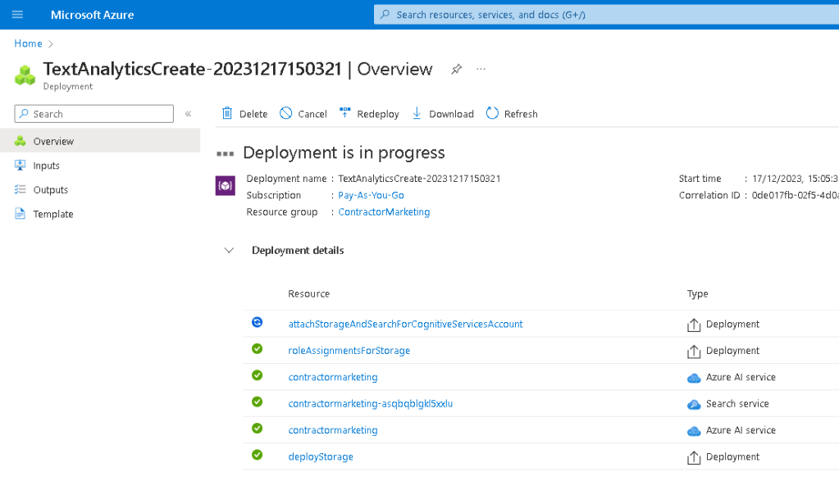
Task: Open roleAssignmentsForStorage resource
Action: (349, 351)
